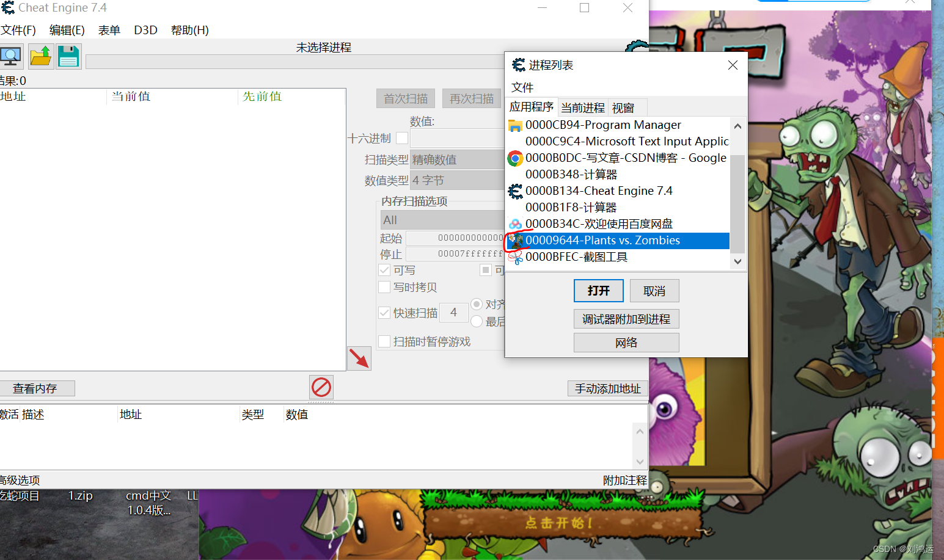Click attach debugger to process button

tap(626, 319)
